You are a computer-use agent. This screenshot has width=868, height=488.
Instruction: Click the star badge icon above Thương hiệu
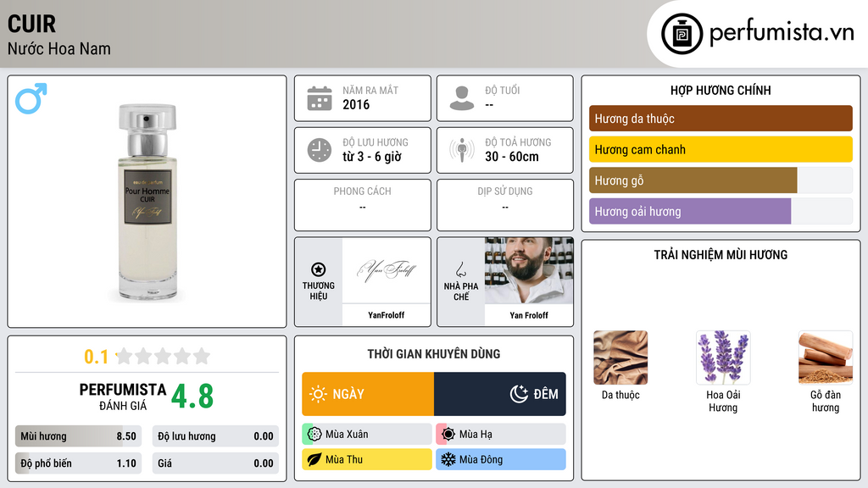point(319,269)
